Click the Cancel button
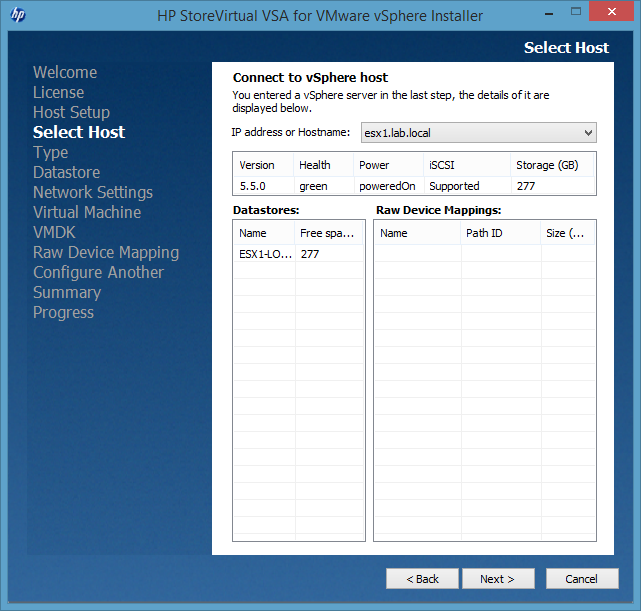 pyautogui.click(x=582, y=579)
